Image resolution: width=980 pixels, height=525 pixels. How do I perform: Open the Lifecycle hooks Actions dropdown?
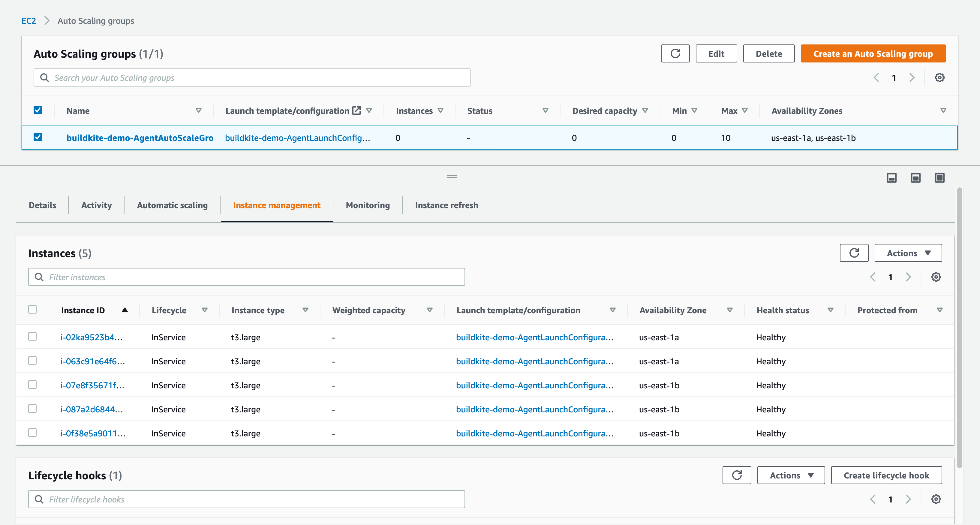[791, 475]
